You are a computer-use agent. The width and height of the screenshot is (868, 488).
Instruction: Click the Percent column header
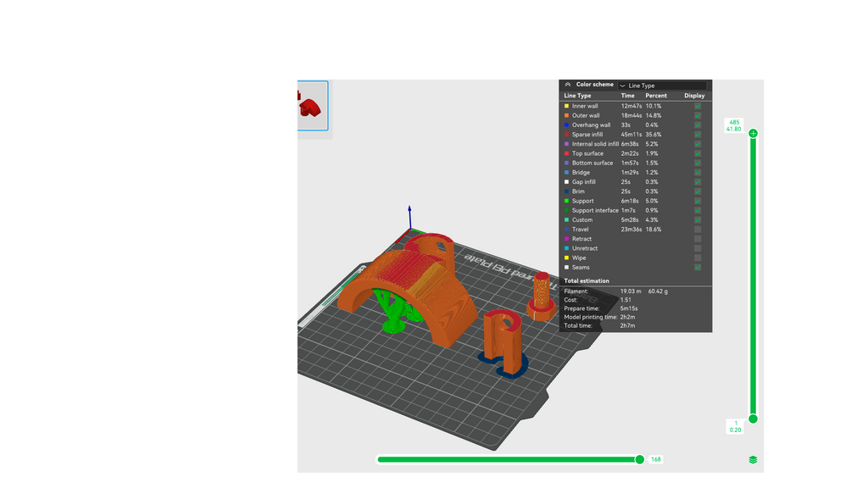656,96
